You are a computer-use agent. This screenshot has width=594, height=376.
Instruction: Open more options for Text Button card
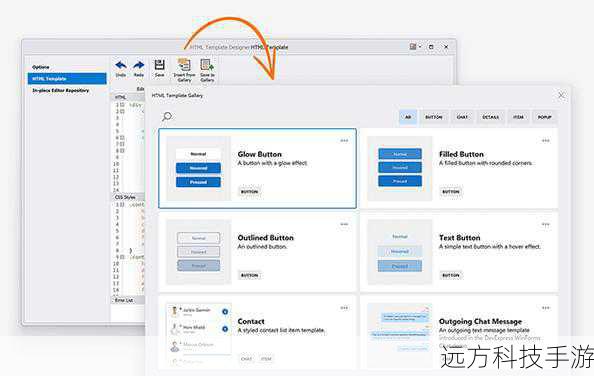point(546,224)
